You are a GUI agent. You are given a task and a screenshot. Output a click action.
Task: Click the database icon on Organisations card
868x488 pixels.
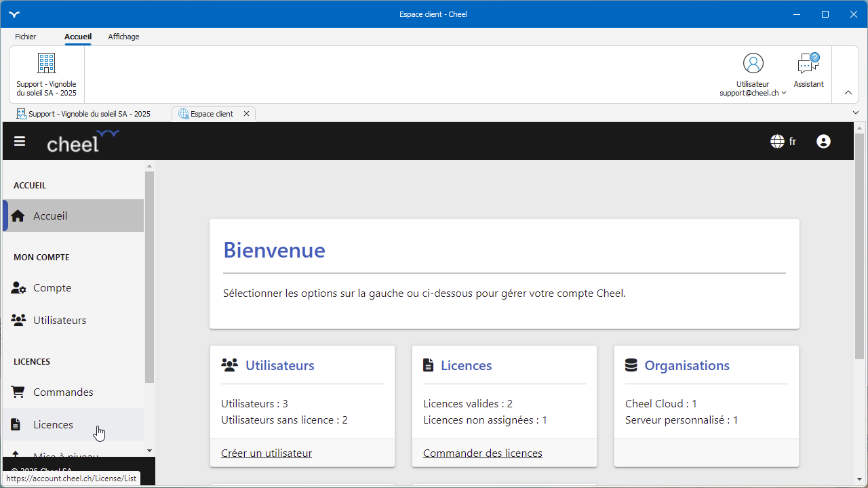pyautogui.click(x=631, y=365)
